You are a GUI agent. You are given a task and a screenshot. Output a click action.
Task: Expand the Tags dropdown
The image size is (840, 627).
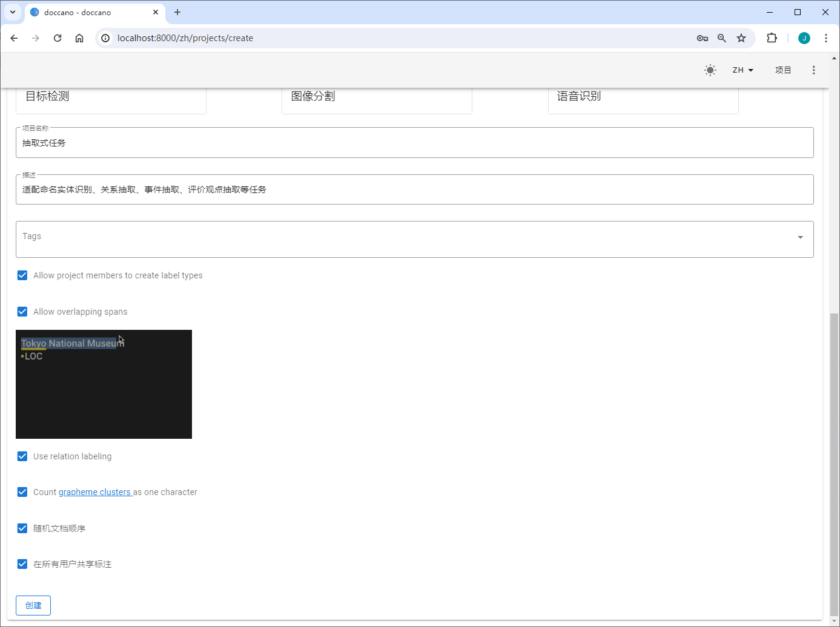[x=800, y=238]
